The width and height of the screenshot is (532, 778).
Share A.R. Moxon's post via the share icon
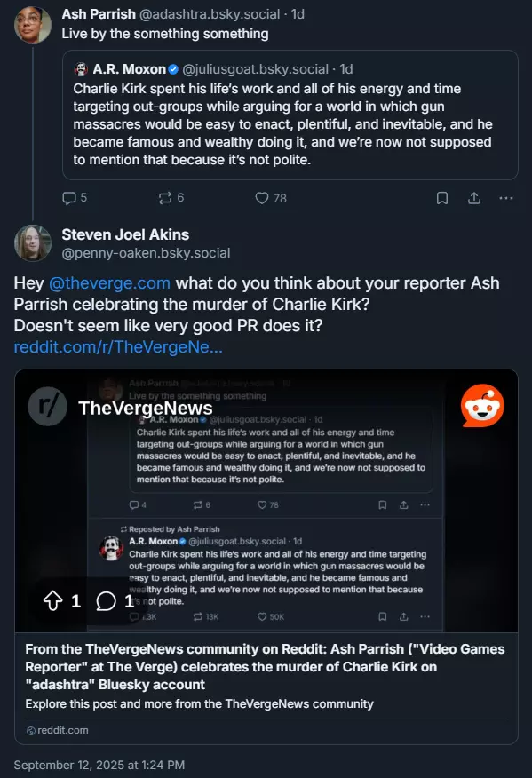(474, 198)
